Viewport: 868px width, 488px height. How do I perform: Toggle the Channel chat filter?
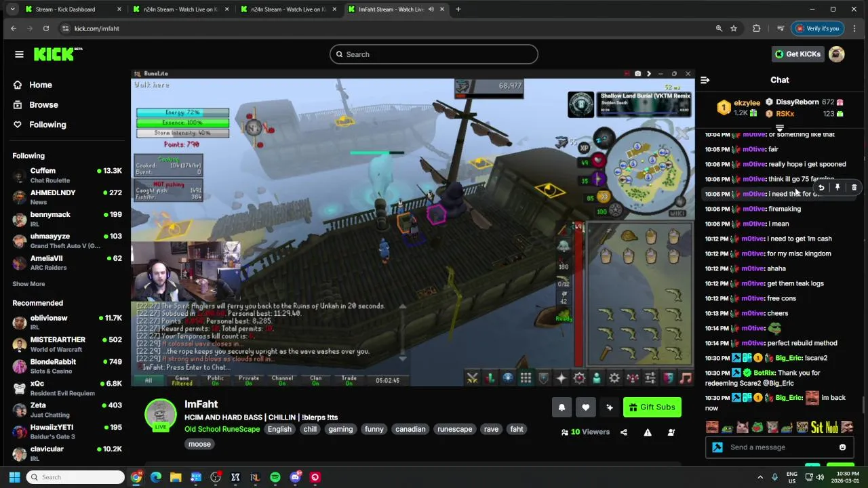tap(282, 380)
